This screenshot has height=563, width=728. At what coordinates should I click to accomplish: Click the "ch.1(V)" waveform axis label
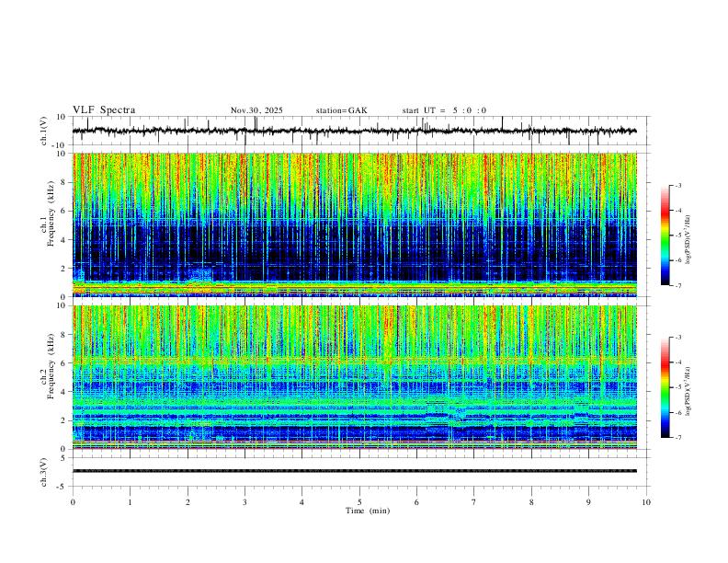(x=44, y=131)
